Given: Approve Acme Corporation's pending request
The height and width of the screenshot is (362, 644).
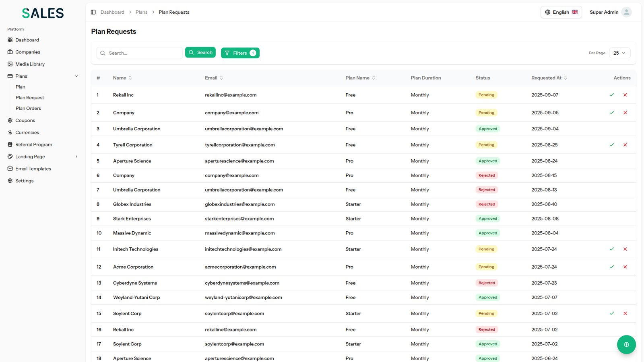Looking at the screenshot, I should (611, 267).
